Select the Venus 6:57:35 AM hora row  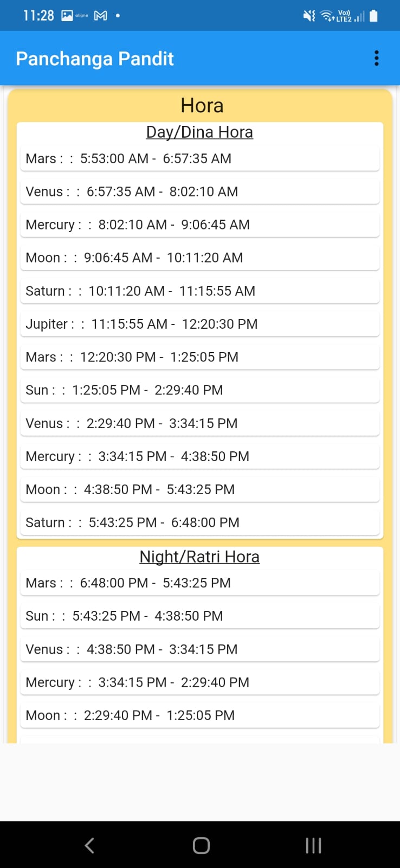click(x=199, y=192)
